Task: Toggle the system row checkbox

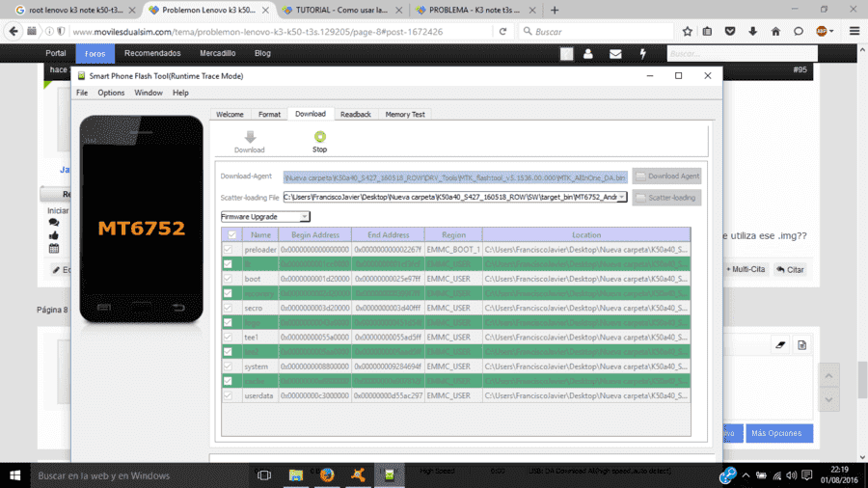Action: [x=228, y=366]
